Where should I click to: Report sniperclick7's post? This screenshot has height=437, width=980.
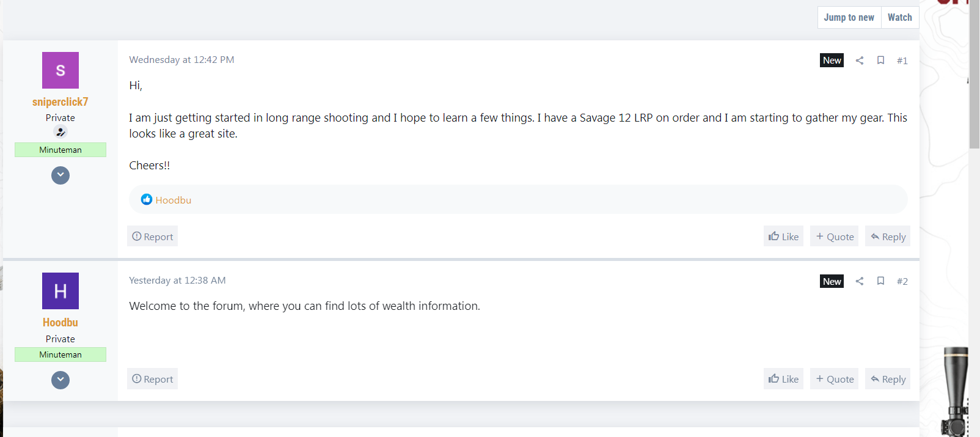(x=153, y=237)
